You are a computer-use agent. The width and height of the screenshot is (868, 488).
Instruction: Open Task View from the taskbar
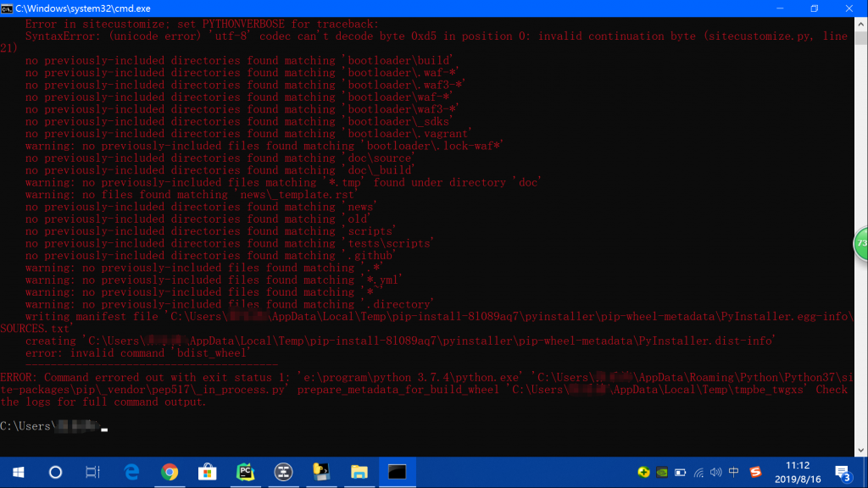(x=93, y=472)
